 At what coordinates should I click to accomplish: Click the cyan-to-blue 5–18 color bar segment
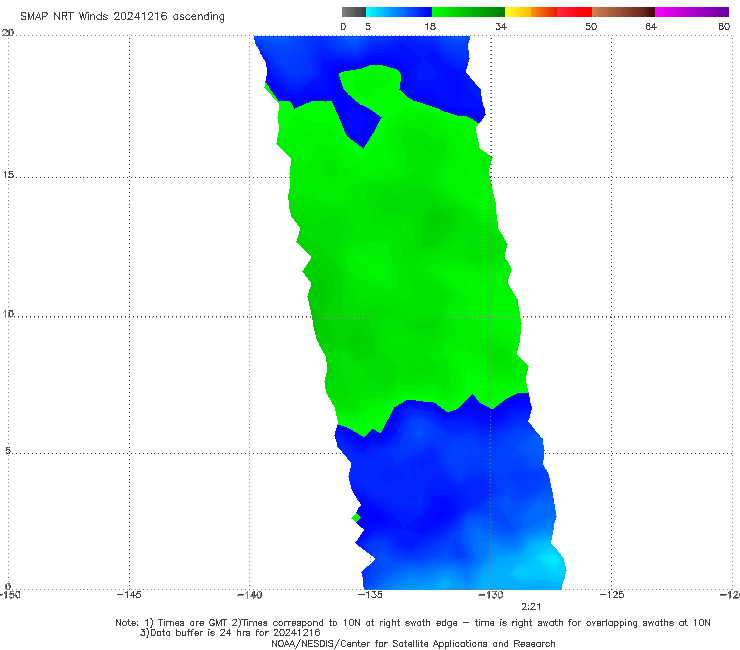coord(399,12)
